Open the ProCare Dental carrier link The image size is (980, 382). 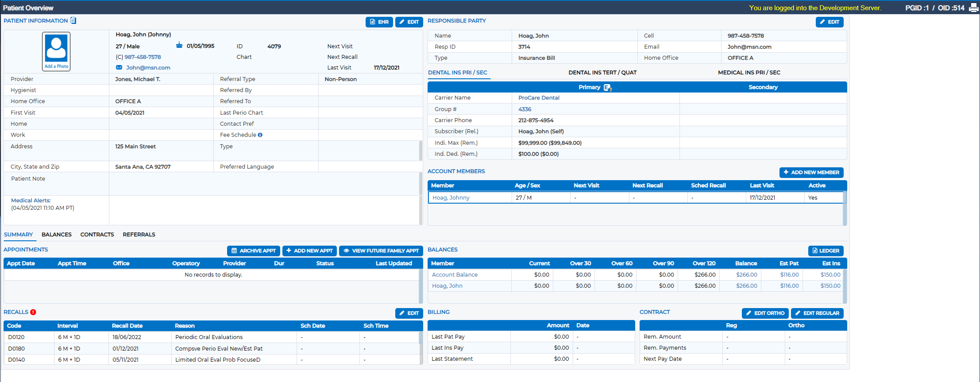tap(539, 98)
